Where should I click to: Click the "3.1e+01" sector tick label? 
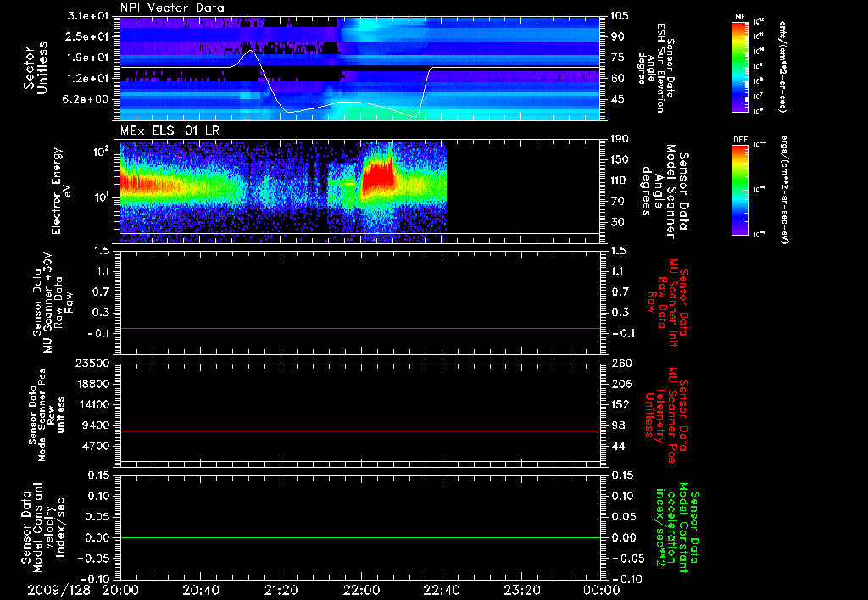click(x=89, y=16)
